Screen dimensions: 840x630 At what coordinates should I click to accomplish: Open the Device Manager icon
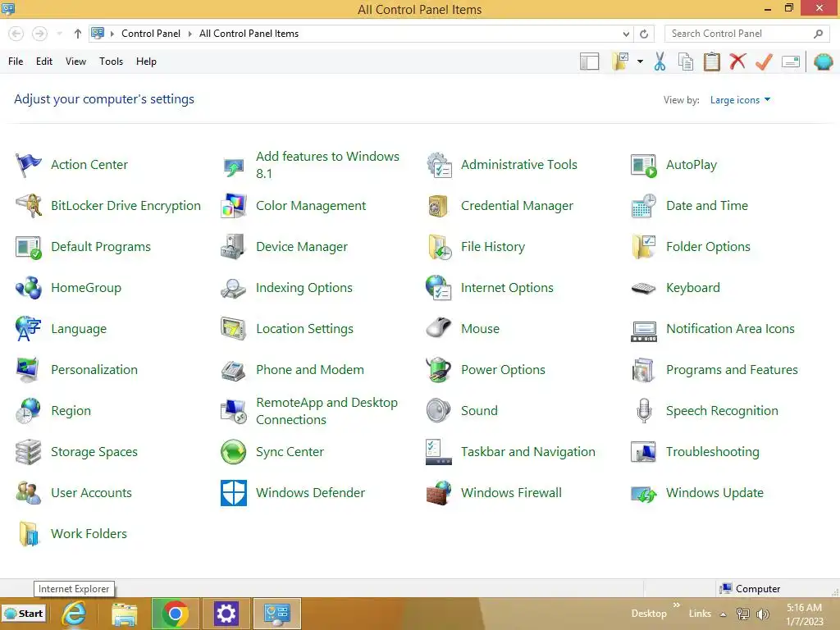[x=234, y=247]
